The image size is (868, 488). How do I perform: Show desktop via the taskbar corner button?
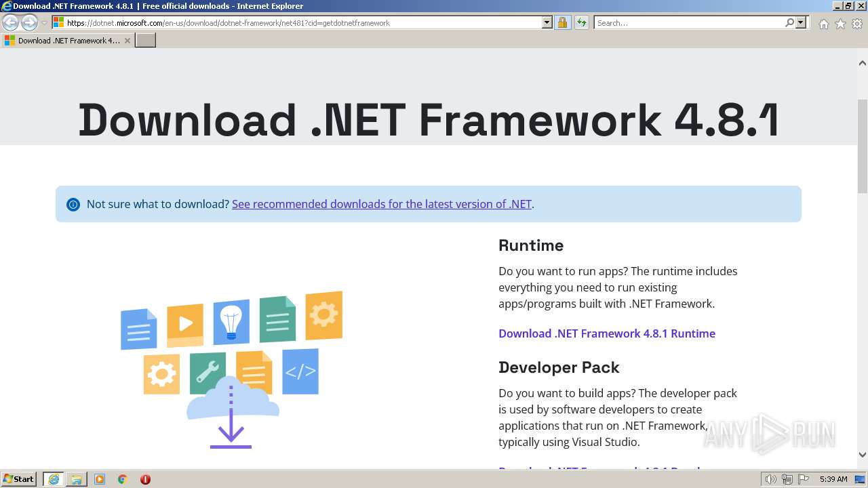click(x=861, y=479)
